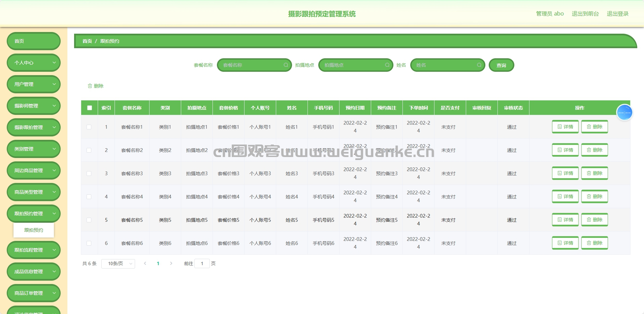Click the 是否支付 column header
This screenshot has height=314, width=644.
tap(450, 108)
